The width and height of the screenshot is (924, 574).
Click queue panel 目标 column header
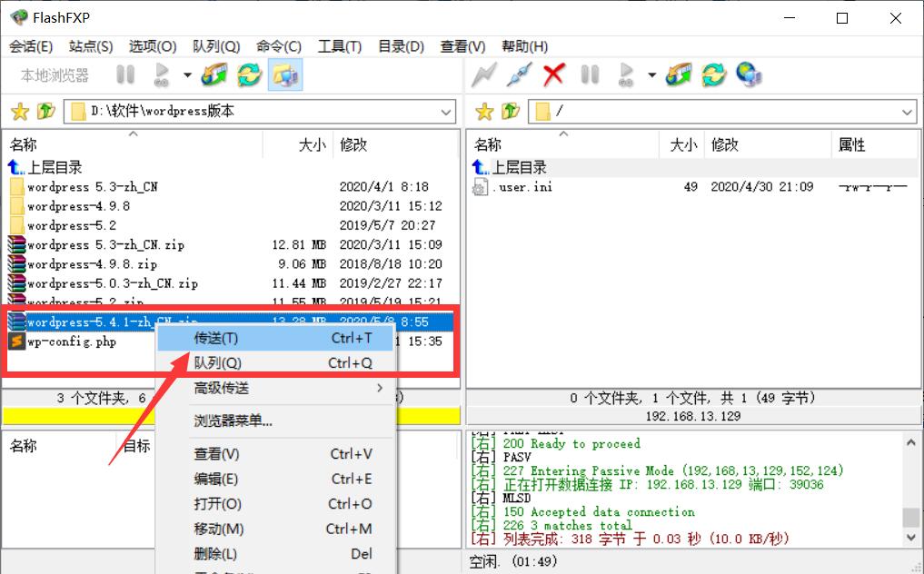pos(136,446)
